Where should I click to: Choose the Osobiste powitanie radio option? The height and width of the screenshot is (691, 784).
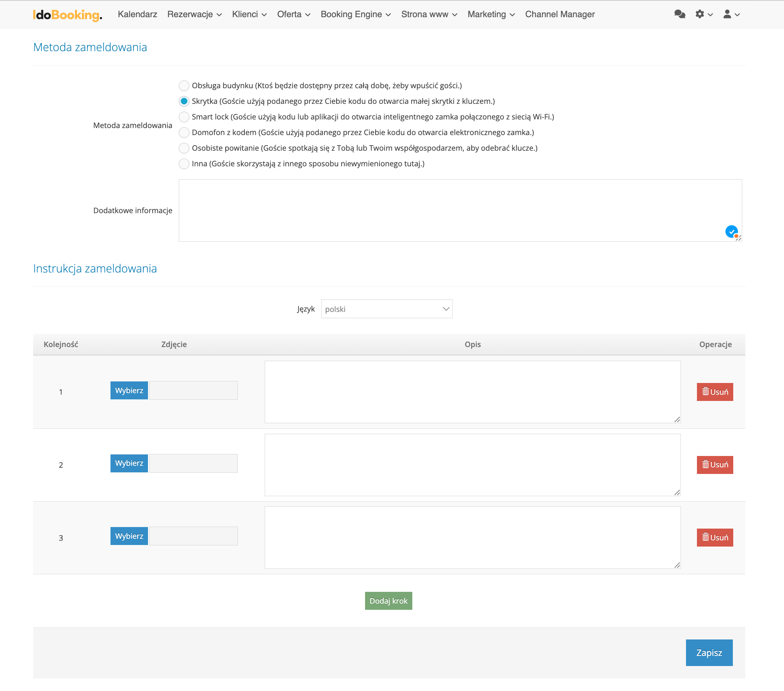[x=184, y=148]
